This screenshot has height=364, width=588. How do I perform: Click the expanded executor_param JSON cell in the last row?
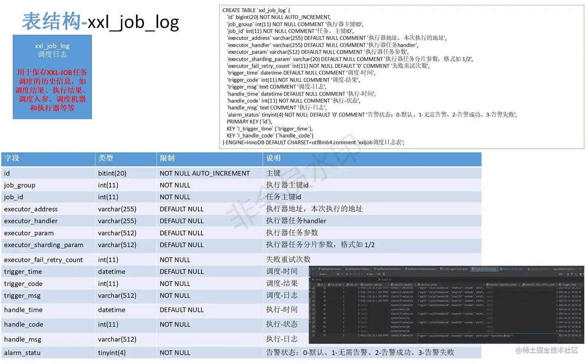[x=487, y=338]
